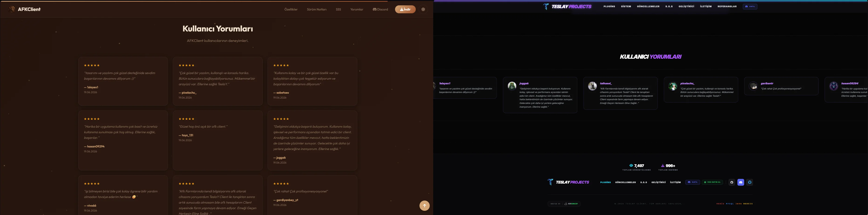This screenshot has height=215, width=868.
Task: Click the VDS SATIN AL button
Action: [x=712, y=182]
